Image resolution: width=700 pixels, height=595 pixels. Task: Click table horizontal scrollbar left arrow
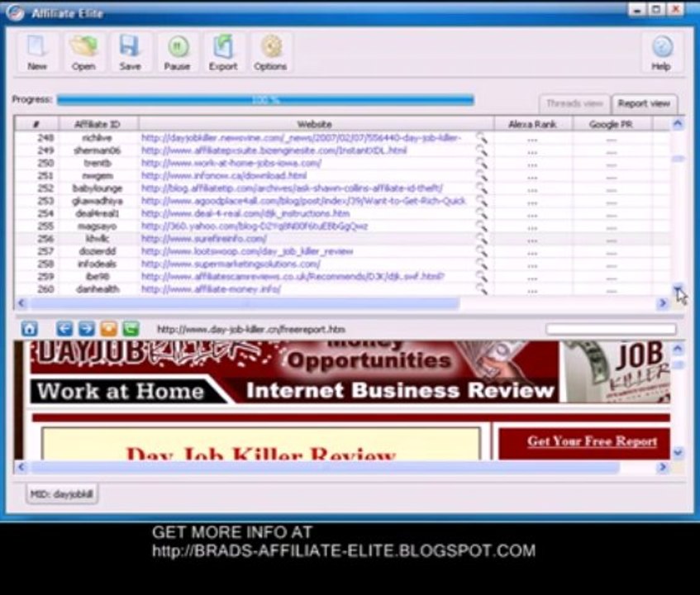[21, 303]
